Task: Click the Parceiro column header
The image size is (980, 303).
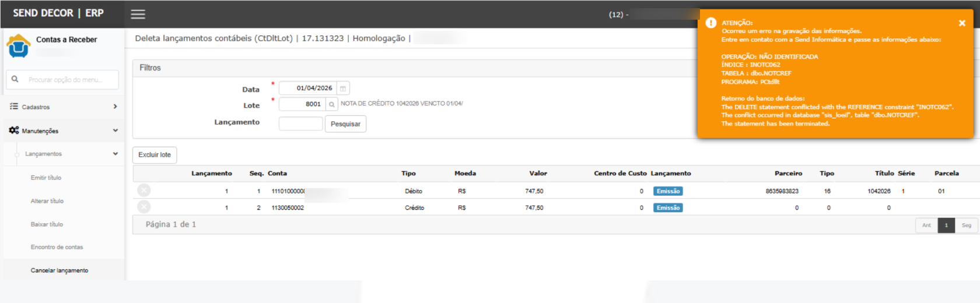Action: (788, 173)
